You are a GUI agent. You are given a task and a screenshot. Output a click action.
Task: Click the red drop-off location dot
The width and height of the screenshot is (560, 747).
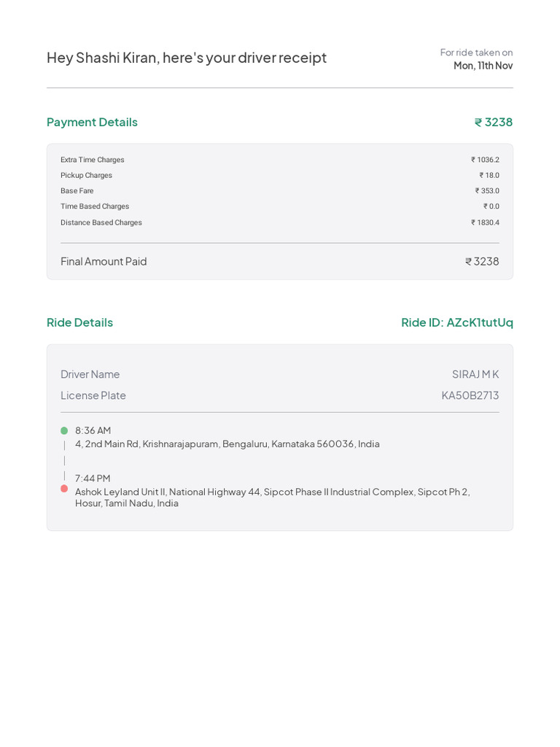tap(64, 489)
